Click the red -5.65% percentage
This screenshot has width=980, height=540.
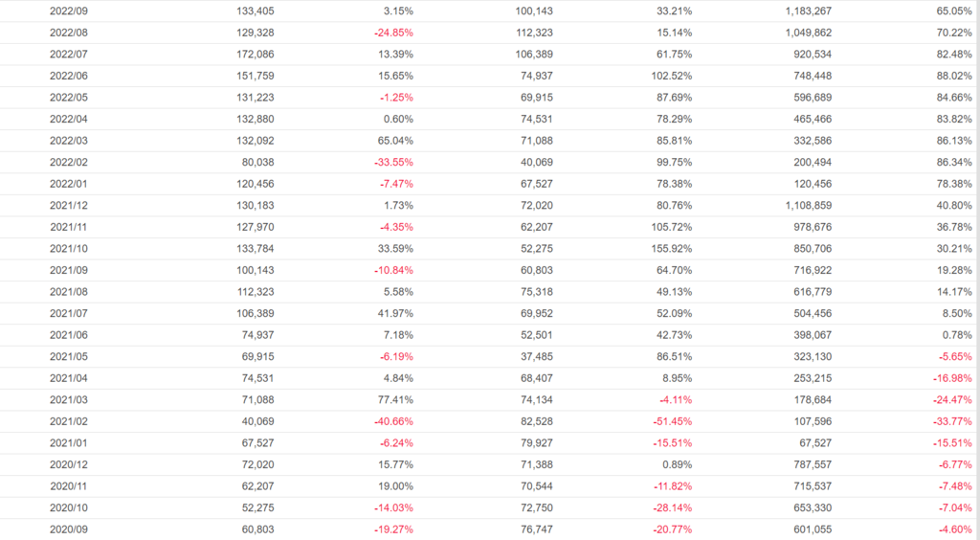(x=953, y=356)
